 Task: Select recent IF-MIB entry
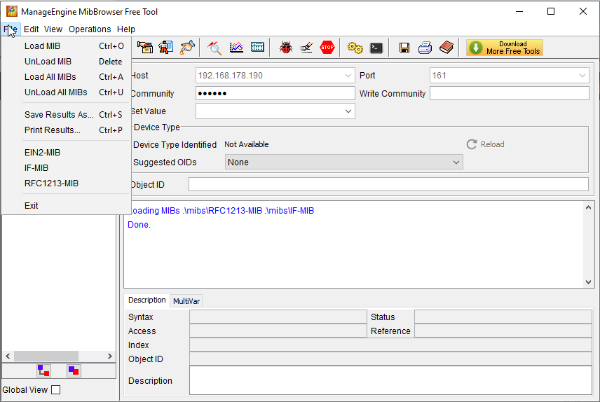[66, 168]
